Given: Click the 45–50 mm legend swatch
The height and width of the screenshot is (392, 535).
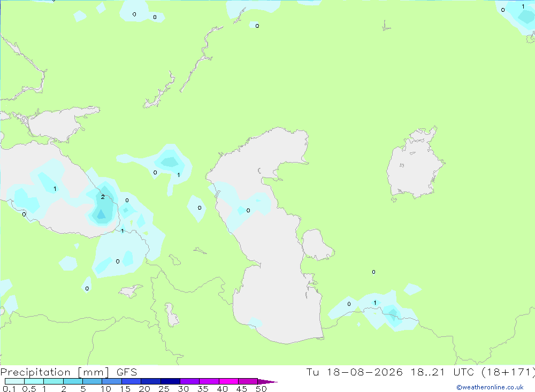Looking at the screenshot, I should pos(248,381).
